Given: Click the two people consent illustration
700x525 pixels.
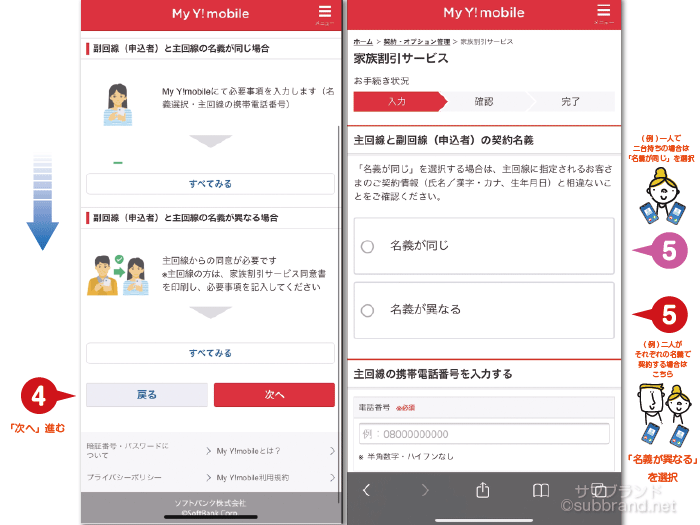Looking at the screenshot, I should pos(118,275).
